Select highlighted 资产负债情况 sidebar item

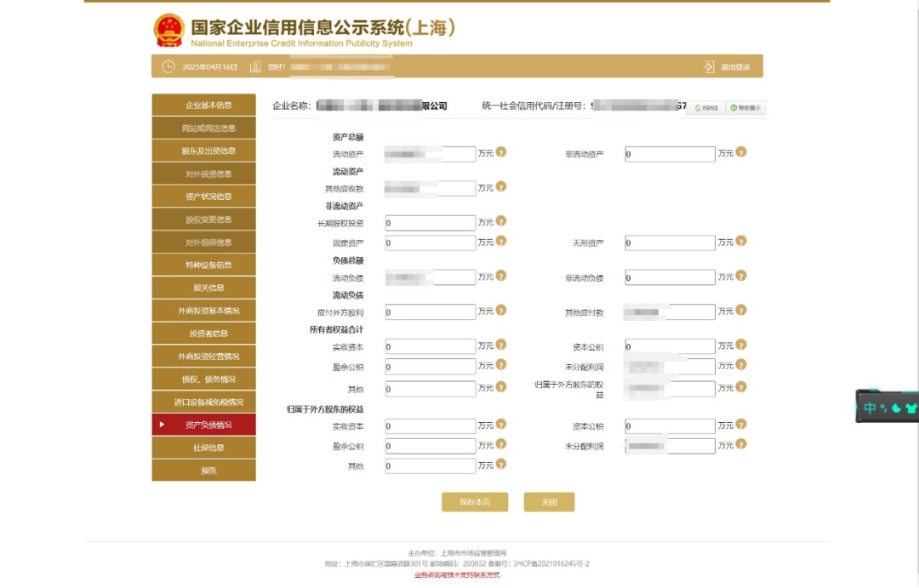204,425
